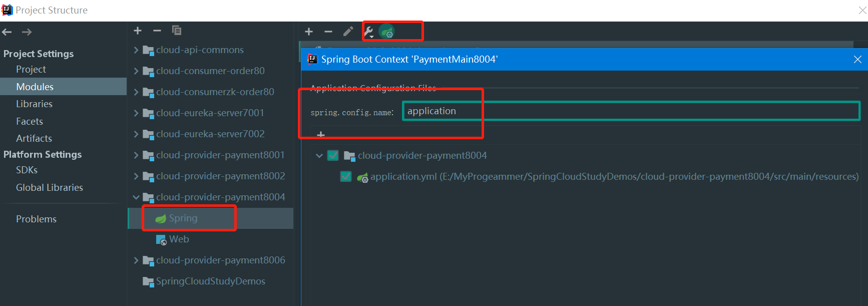Close the Project Structure window
The image size is (868, 306).
[862, 10]
